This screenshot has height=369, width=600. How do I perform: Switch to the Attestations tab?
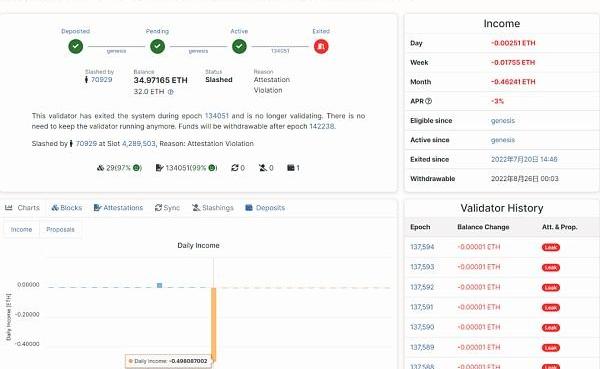(118, 207)
